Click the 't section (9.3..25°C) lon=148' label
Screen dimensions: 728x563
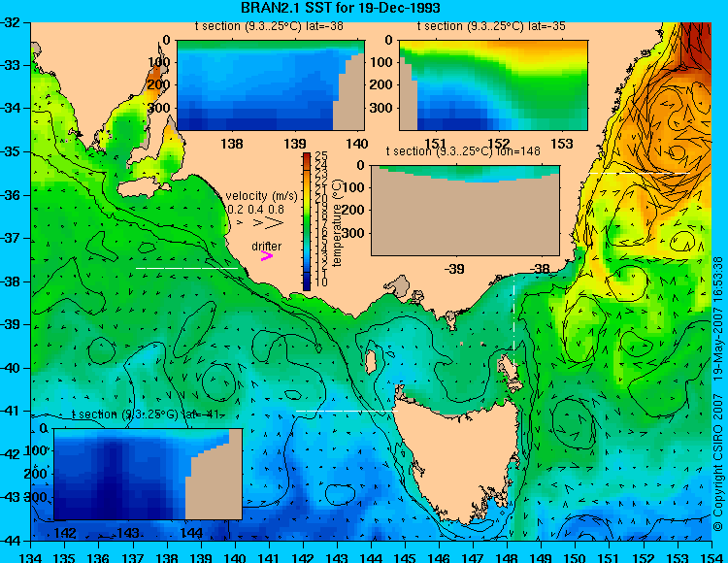[463, 151]
